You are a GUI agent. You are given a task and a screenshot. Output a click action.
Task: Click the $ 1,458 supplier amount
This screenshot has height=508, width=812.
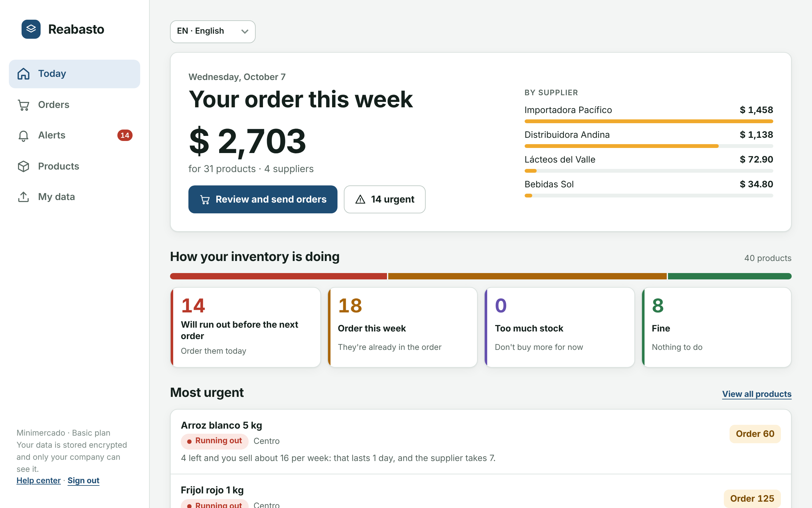pyautogui.click(x=756, y=110)
